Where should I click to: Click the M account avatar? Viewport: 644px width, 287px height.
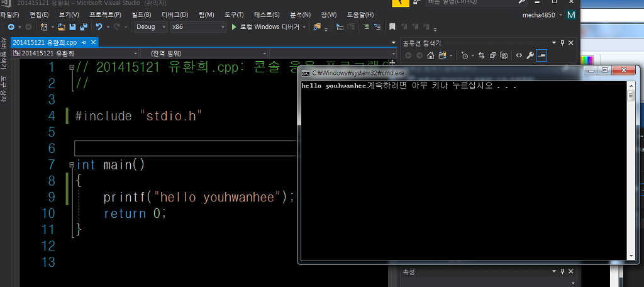[571, 15]
